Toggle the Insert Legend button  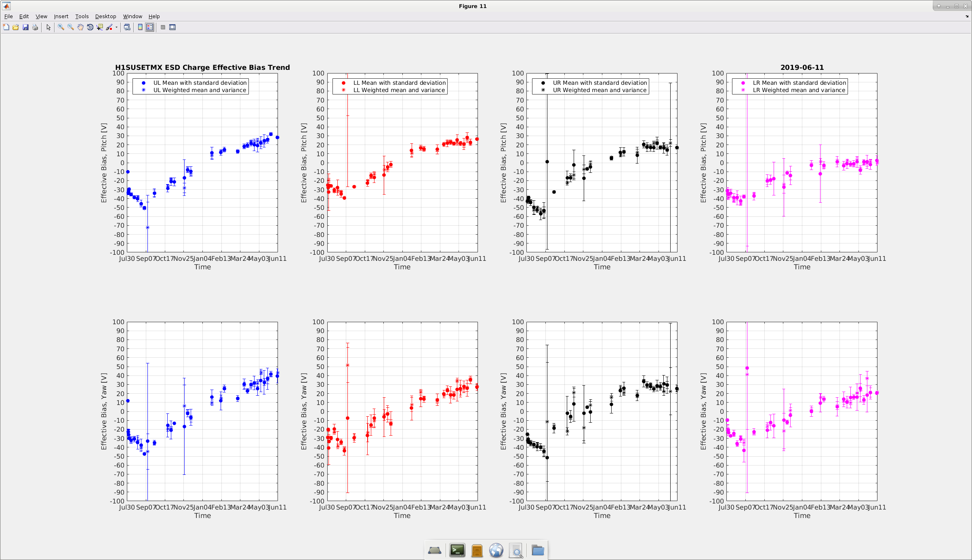(x=150, y=27)
